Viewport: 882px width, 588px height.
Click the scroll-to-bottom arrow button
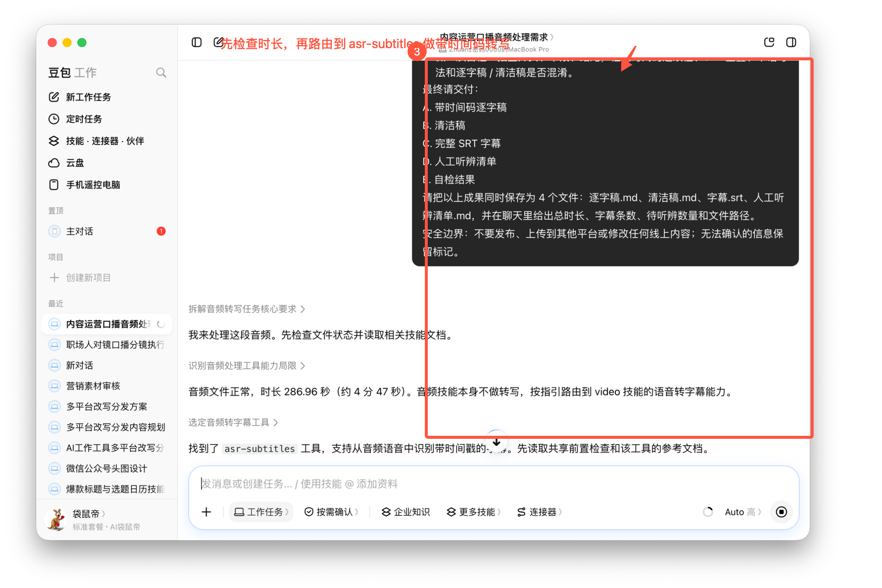click(x=496, y=442)
